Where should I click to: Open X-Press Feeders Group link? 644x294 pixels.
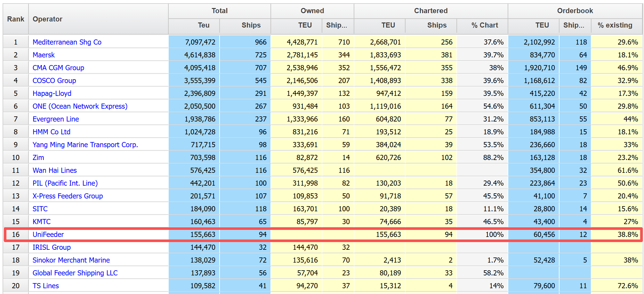(x=68, y=196)
